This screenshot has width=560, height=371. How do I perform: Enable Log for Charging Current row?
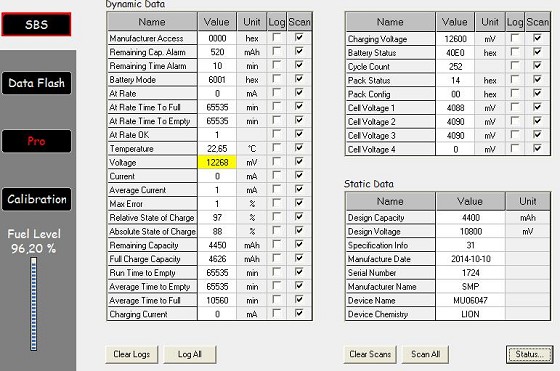coord(276,313)
